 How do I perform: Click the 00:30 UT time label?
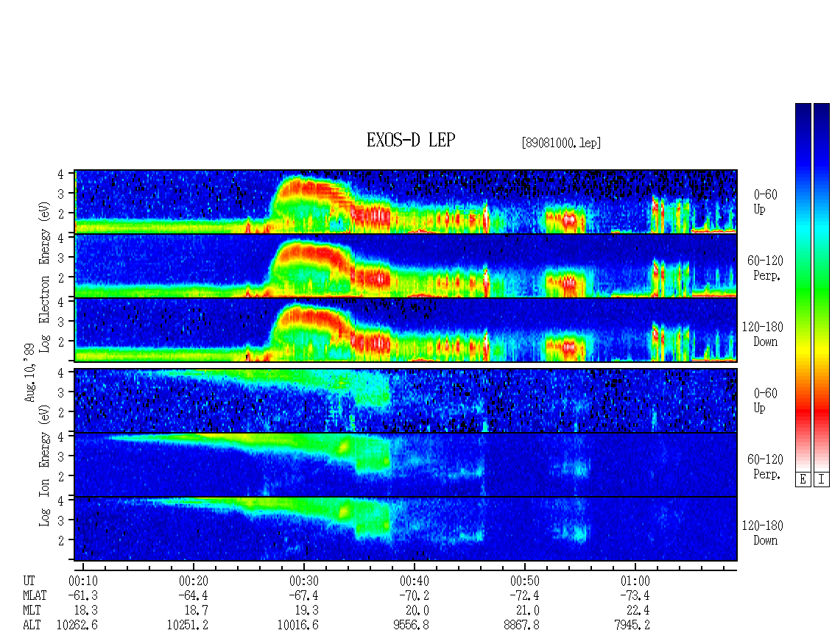303,581
